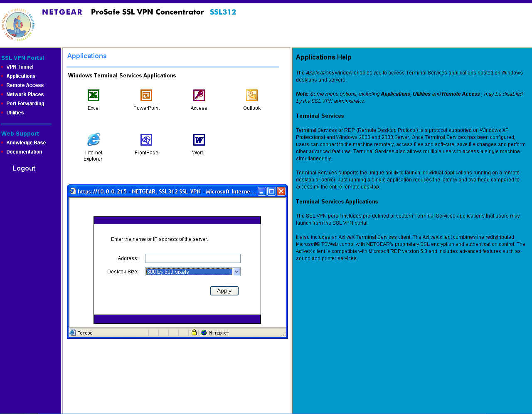The height and width of the screenshot is (414, 532).
Task: Open the Documentation link
Action: (x=24, y=152)
